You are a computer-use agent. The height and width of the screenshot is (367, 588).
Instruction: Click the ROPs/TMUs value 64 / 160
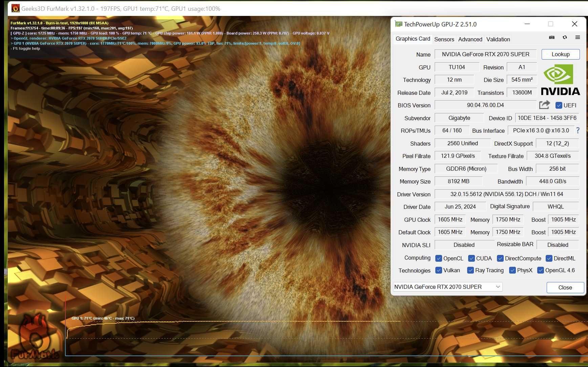click(452, 130)
